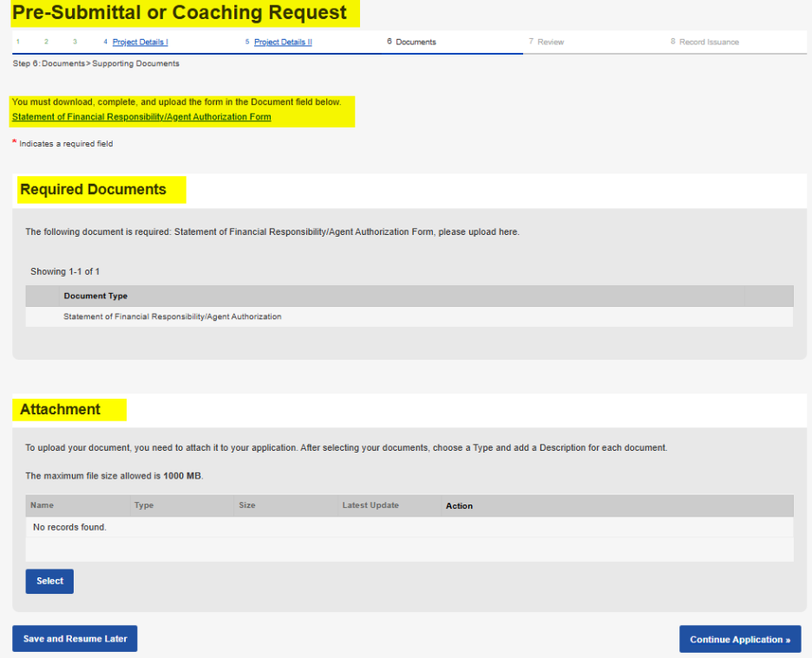This screenshot has height=658, width=812.
Task: Click Save and Resume Later
Action: coord(75,638)
